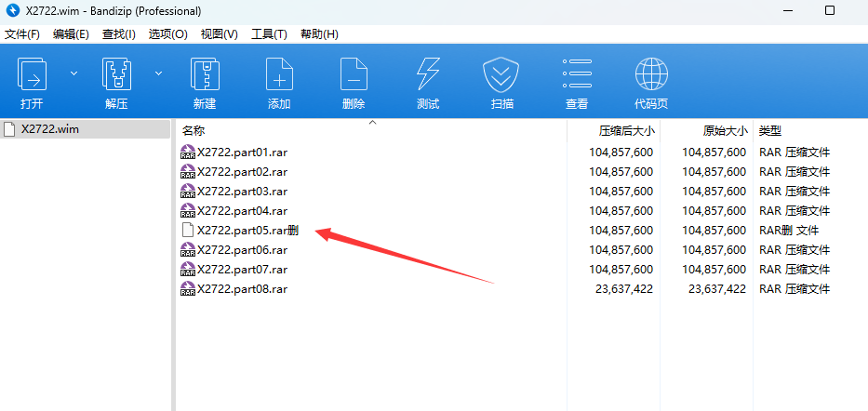The height and width of the screenshot is (411, 868).
Task: Click the Extract (解压) toolbar icon
Action: 116,73
